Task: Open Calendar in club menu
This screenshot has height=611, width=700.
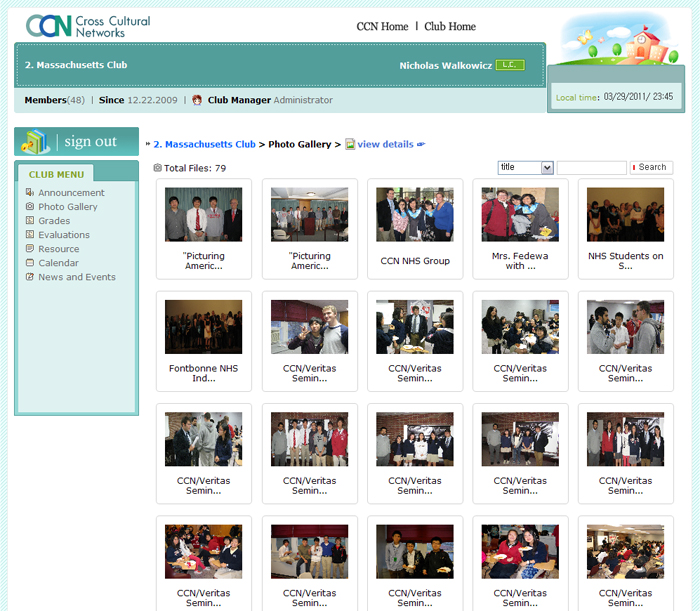Action: pos(58,262)
